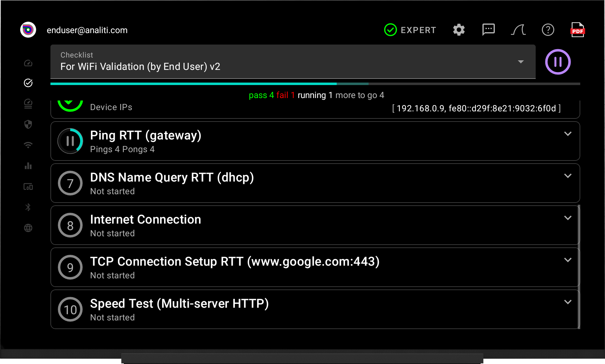
Task: Click the 'fail 1' status text
Action: tap(286, 95)
